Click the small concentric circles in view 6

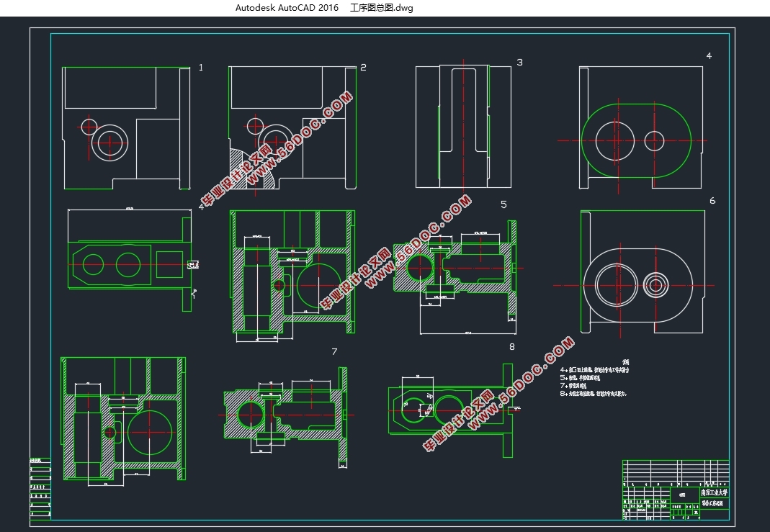click(x=656, y=285)
